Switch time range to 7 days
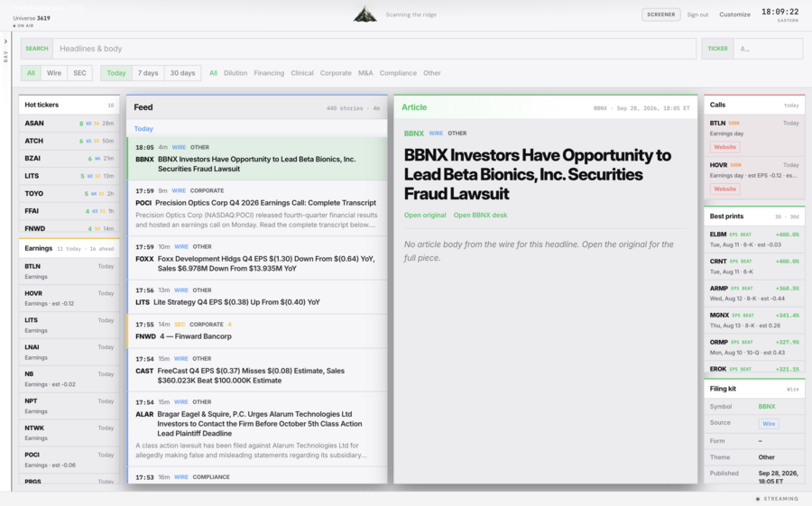 (x=148, y=73)
